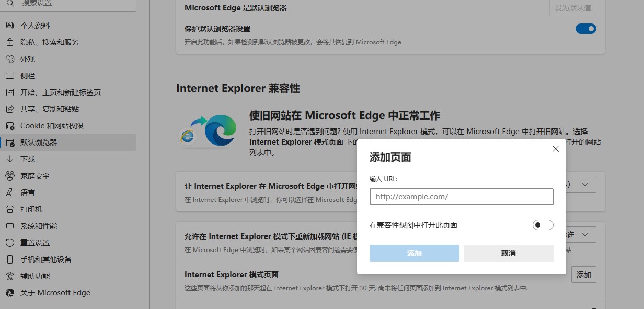The height and width of the screenshot is (309, 644).
Task: Open 语言 settings in the sidebar
Action: coord(28,193)
